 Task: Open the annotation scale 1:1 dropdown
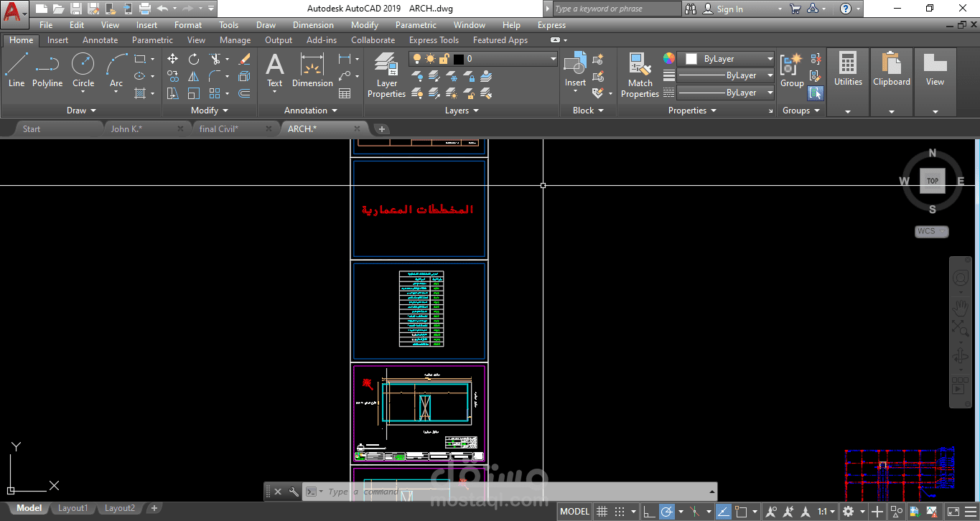pos(826,512)
